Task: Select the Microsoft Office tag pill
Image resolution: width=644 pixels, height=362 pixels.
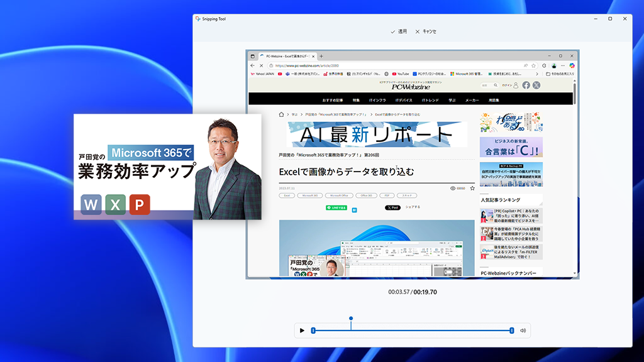Action: (x=339, y=195)
